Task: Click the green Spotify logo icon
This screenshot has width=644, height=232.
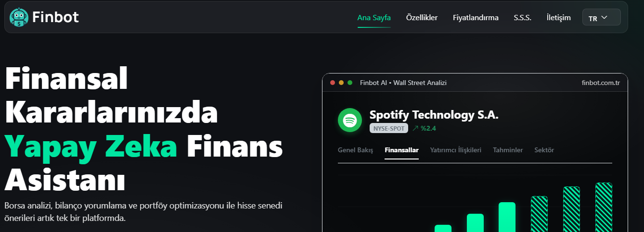Action: click(x=350, y=120)
